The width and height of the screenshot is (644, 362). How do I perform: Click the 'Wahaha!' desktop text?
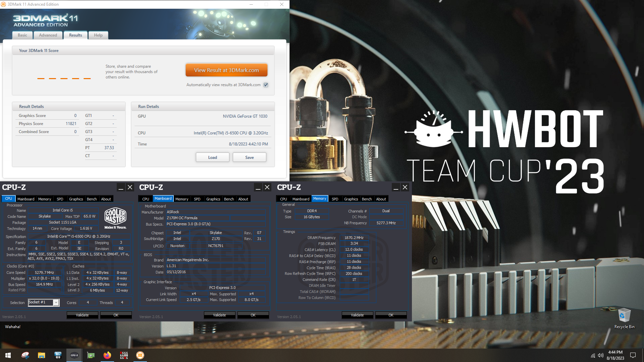pyautogui.click(x=13, y=327)
